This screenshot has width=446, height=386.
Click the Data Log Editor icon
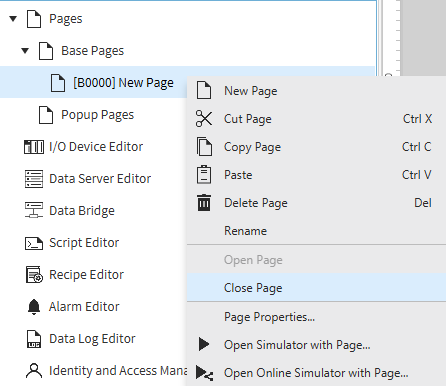(x=34, y=339)
